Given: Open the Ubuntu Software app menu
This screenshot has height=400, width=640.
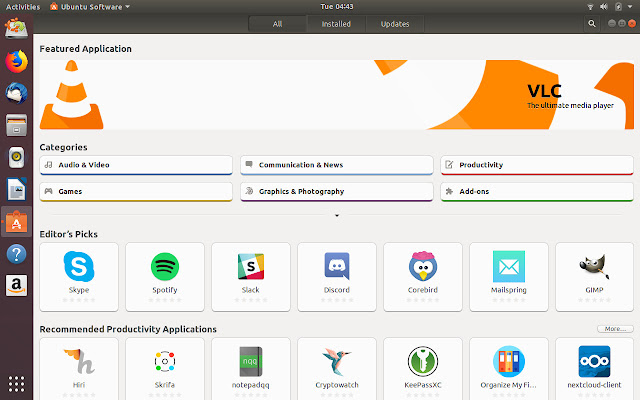Looking at the screenshot, I should (90, 7).
